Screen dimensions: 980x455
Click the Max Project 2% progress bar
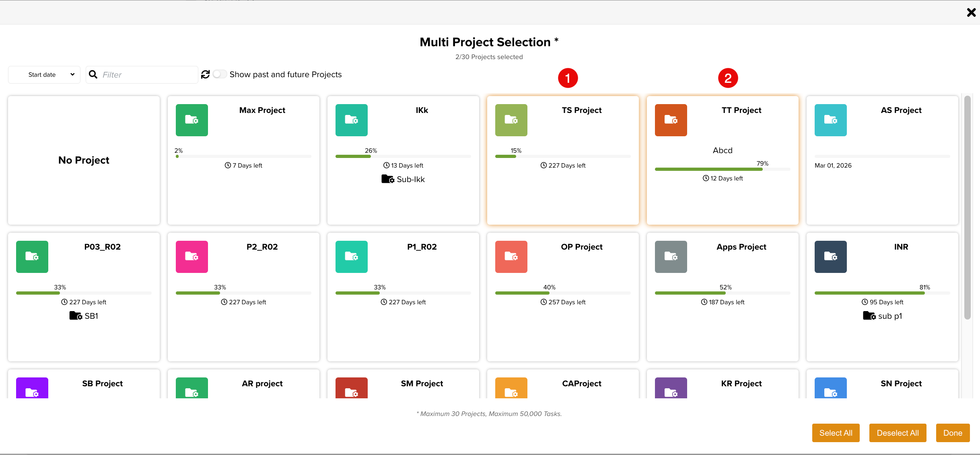243,156
